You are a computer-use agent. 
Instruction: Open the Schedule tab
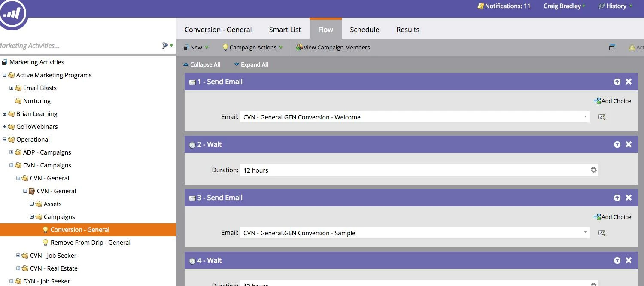coord(365,30)
